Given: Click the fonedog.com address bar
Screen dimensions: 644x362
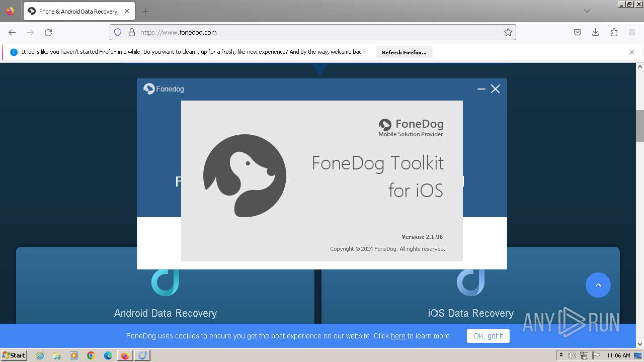Looking at the screenshot, I should tap(313, 32).
